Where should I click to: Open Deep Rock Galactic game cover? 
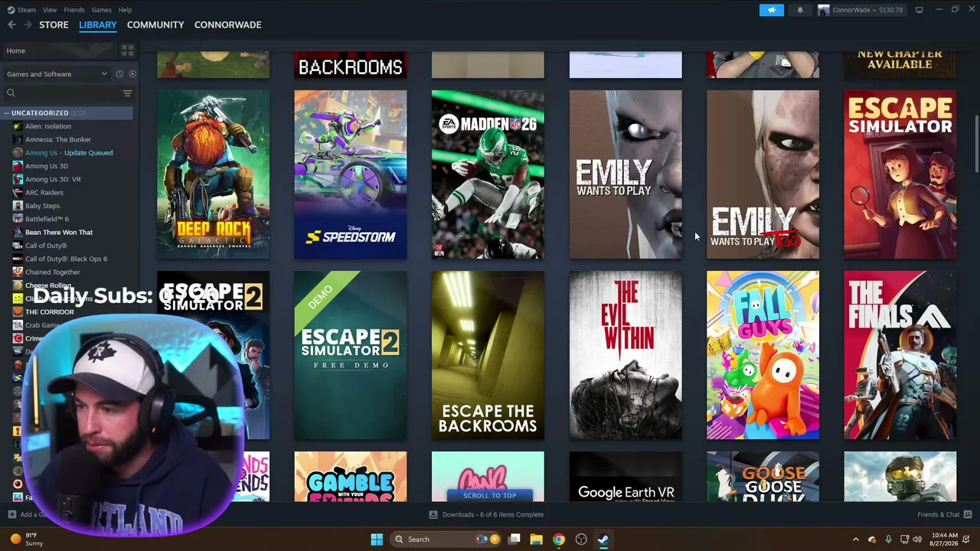click(214, 174)
